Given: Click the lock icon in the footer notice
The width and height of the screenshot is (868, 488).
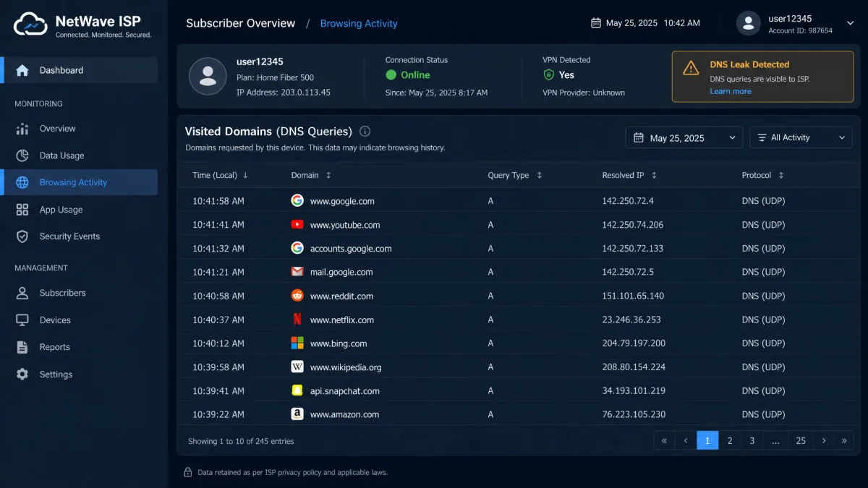Looking at the screenshot, I should click(x=188, y=472).
